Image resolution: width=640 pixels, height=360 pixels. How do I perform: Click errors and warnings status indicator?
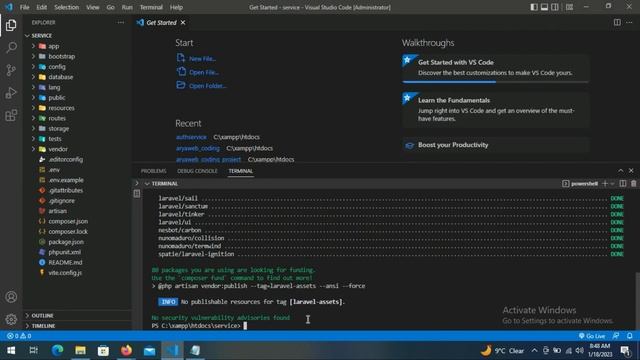click(19, 336)
